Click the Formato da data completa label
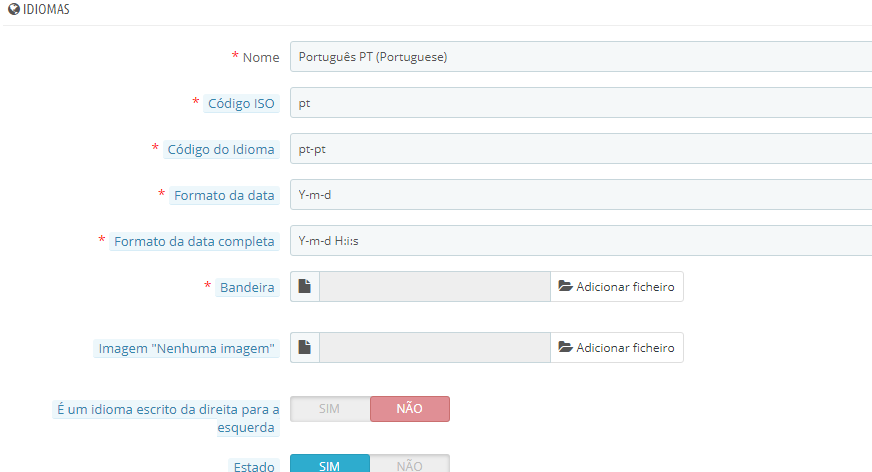This screenshot has height=472, width=872. pos(194,241)
